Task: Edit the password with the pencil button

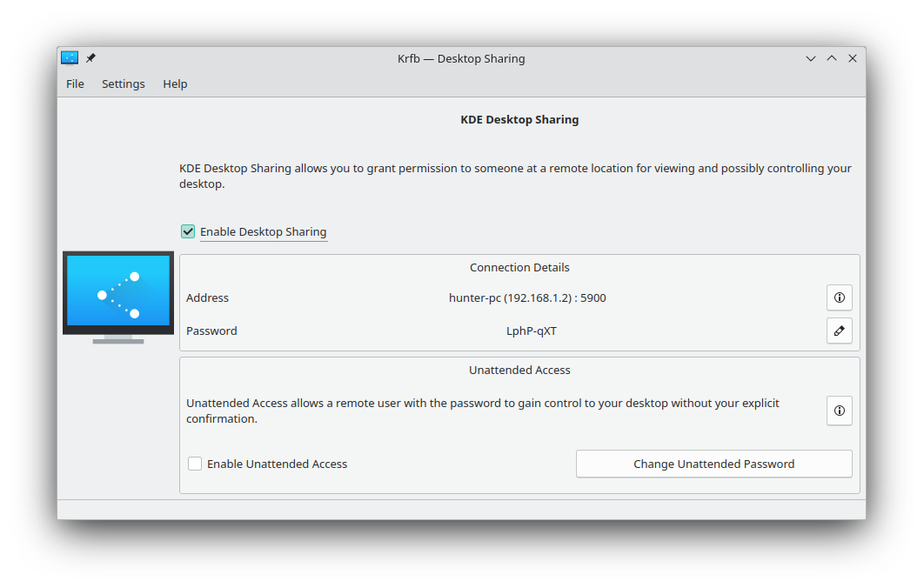Action: 839,331
